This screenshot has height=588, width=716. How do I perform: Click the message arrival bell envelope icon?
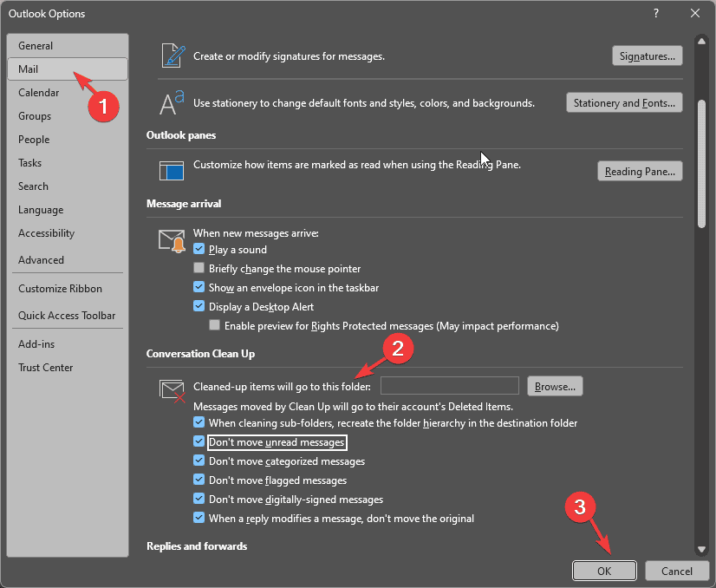[172, 240]
